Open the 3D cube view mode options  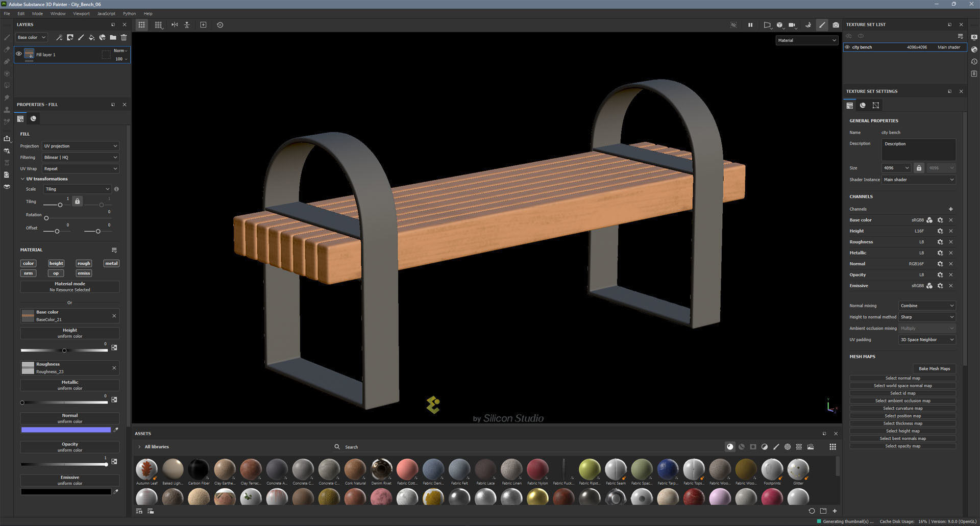[779, 24]
